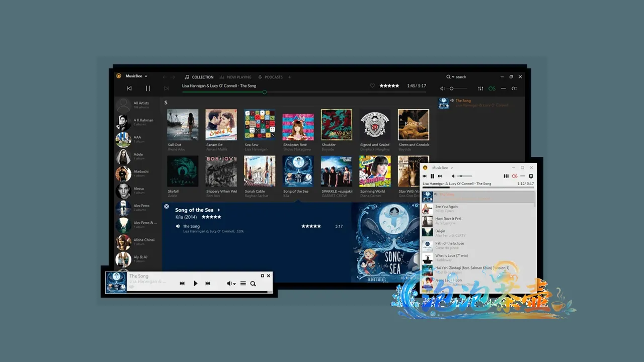The width and height of the screenshot is (644, 362).
Task: Open the Sonali Cable album cover
Action: 260,171
